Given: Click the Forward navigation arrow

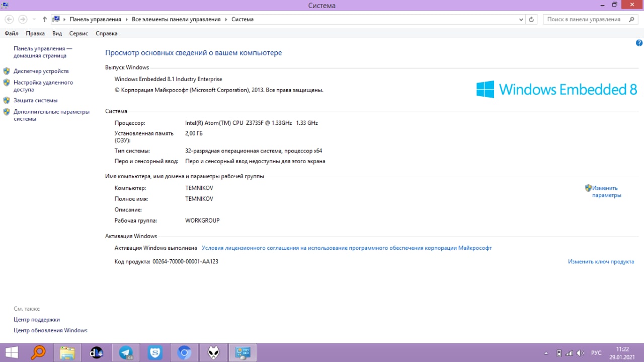Looking at the screenshot, I should pyautogui.click(x=23, y=19).
